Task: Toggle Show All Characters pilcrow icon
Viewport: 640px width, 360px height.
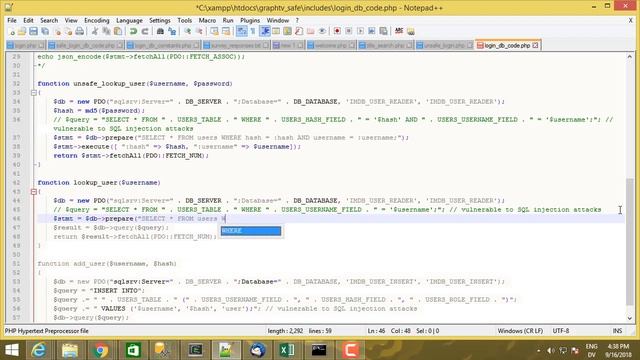Action: click(x=253, y=31)
